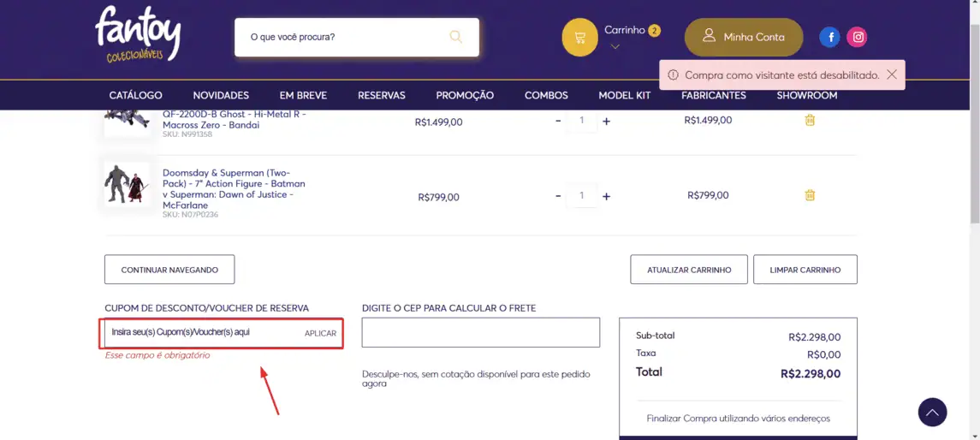980x440 pixels.
Task: Click the Atualizar Carrinho button
Action: pyautogui.click(x=689, y=270)
